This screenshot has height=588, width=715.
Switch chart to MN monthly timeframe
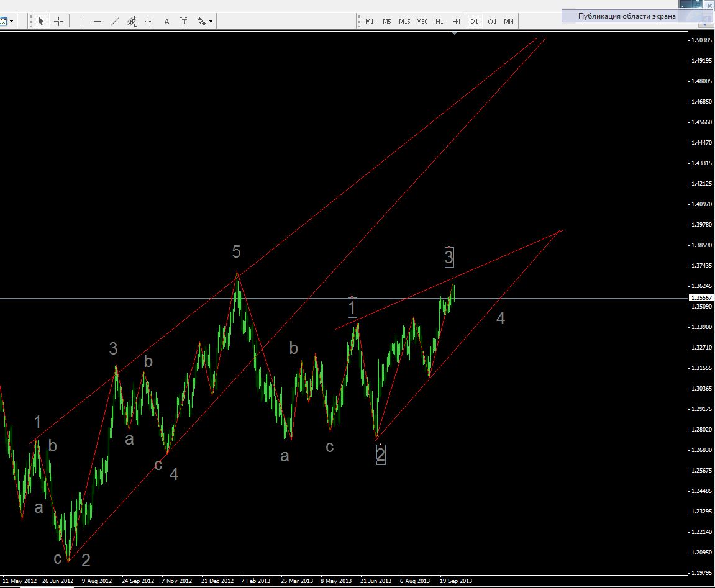coord(509,21)
